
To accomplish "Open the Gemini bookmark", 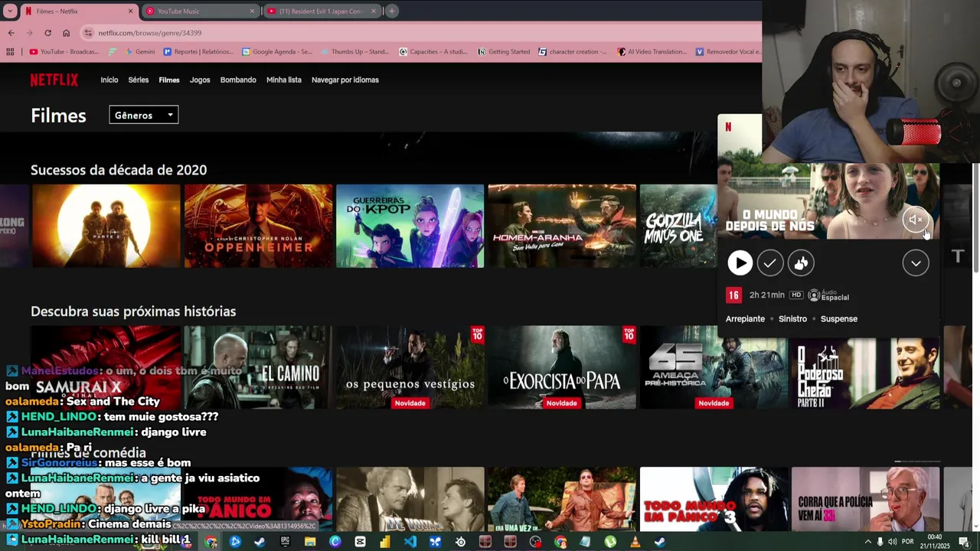I will [138, 51].
